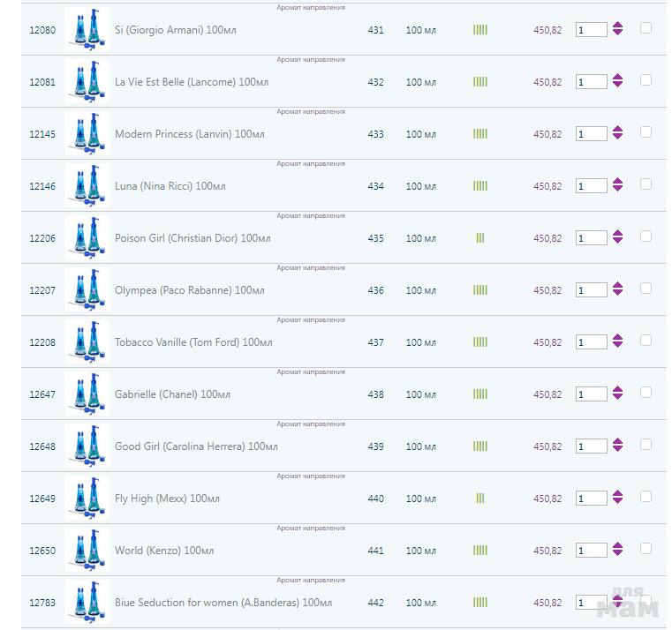672x630 pixels.
Task: Click the green availability bars for Luna (Nina Ricci)
Action: click(x=480, y=186)
